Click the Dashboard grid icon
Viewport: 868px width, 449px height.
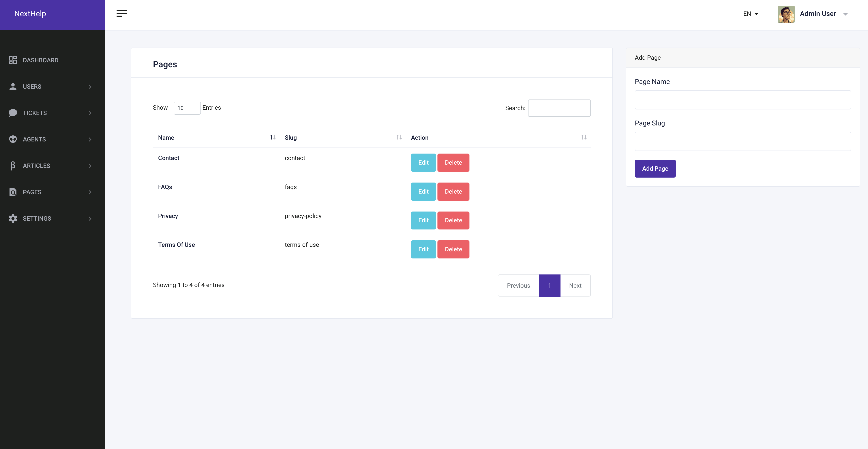click(13, 60)
